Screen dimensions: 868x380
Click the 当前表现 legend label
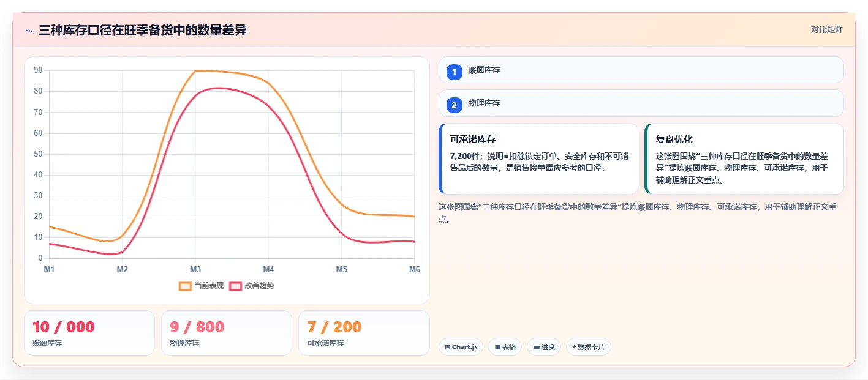coord(209,286)
